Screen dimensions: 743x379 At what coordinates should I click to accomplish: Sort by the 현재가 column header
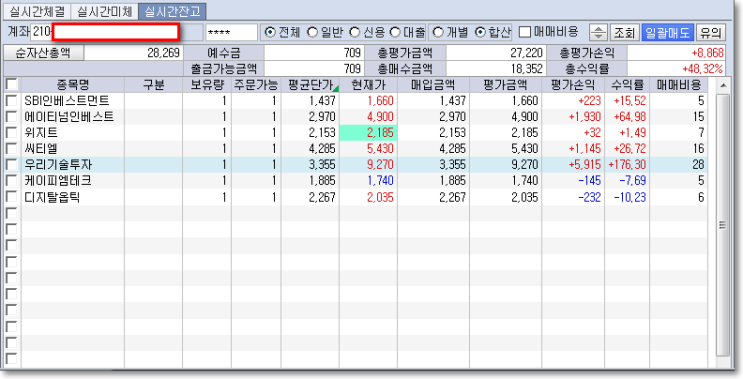click(x=368, y=85)
